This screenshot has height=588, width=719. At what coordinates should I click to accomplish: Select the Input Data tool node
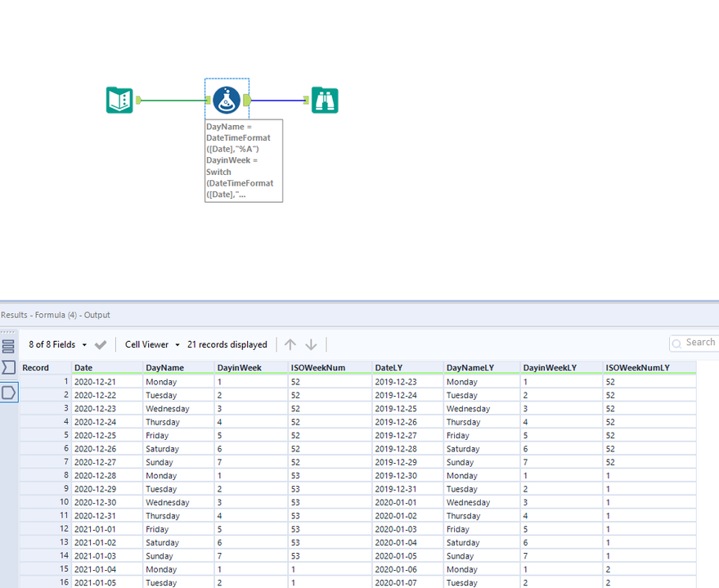[119, 101]
